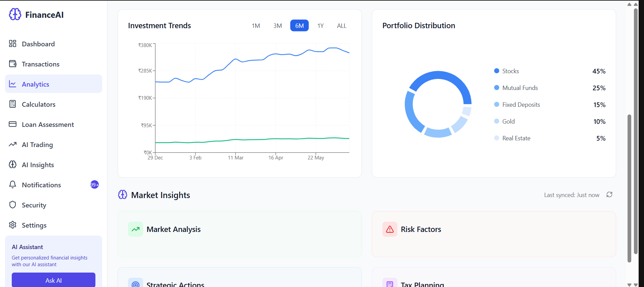Viewport: 644px width, 287px height.
Task: Click the ₹380K axis label
Action: coord(145,45)
